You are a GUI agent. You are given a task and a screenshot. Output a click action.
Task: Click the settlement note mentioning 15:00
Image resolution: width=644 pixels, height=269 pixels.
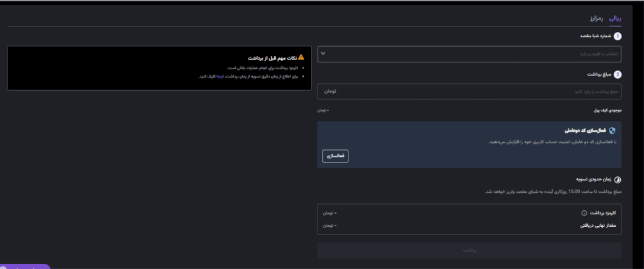click(x=553, y=192)
